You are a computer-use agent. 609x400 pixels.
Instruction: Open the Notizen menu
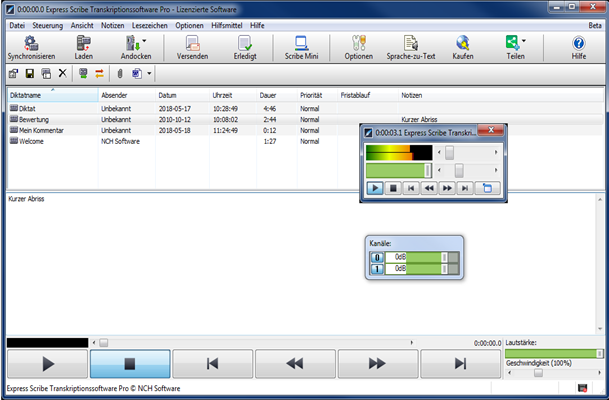point(113,26)
